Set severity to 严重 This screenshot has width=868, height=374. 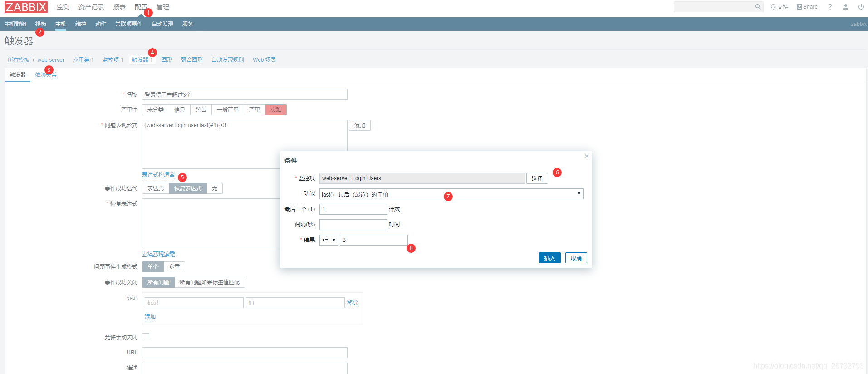(255, 110)
